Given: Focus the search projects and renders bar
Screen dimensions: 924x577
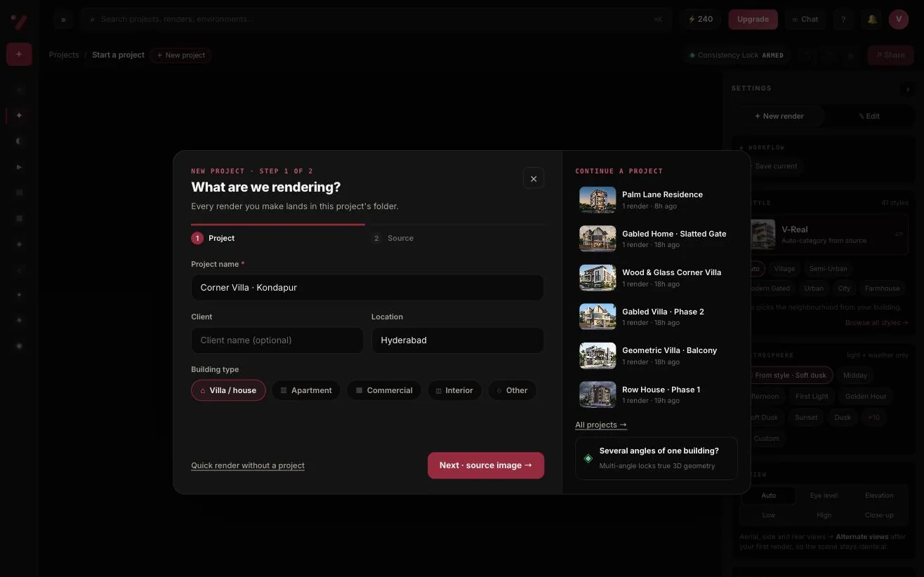Looking at the screenshot, I should (x=376, y=20).
